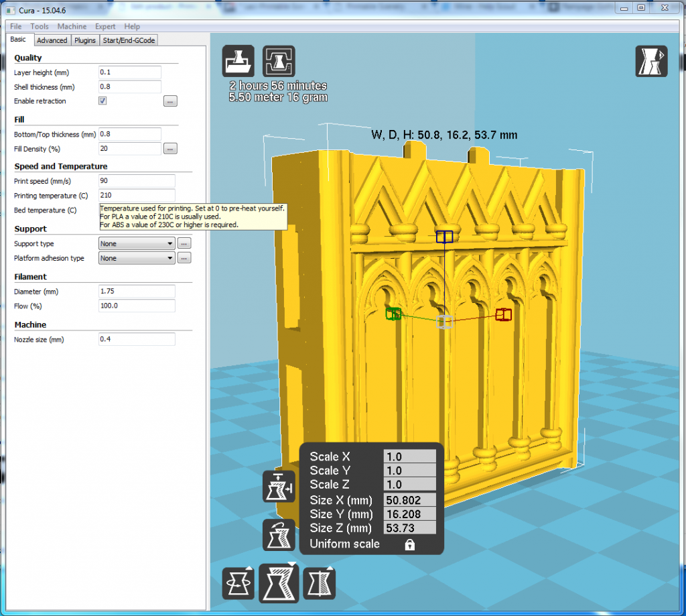
Task: Click the scale To Max icon
Action: (279, 487)
